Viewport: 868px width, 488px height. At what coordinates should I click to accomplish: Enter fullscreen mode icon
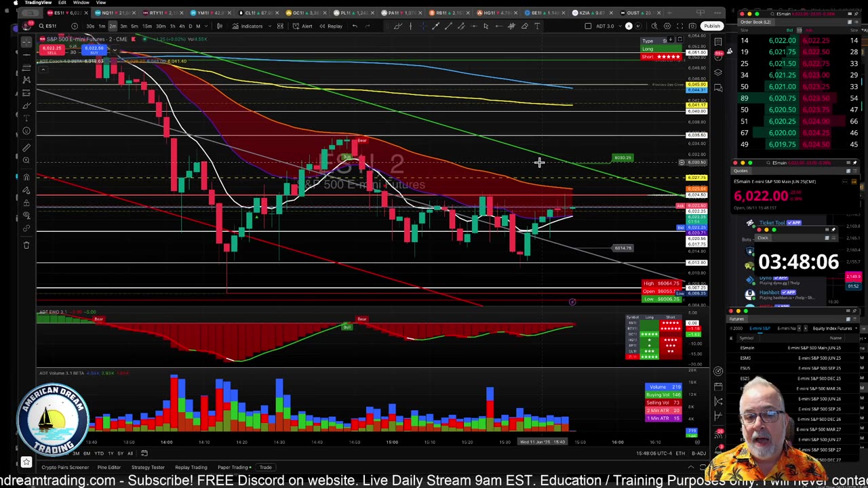point(680,26)
